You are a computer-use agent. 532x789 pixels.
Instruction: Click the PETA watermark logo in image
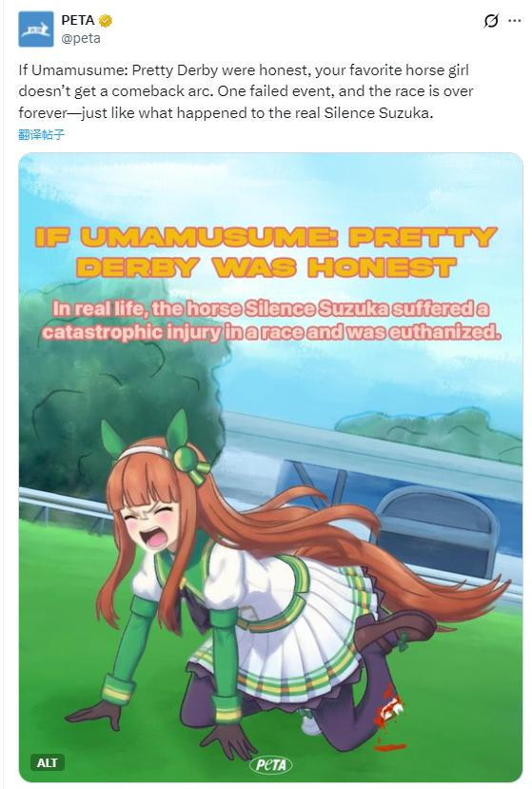point(271,765)
